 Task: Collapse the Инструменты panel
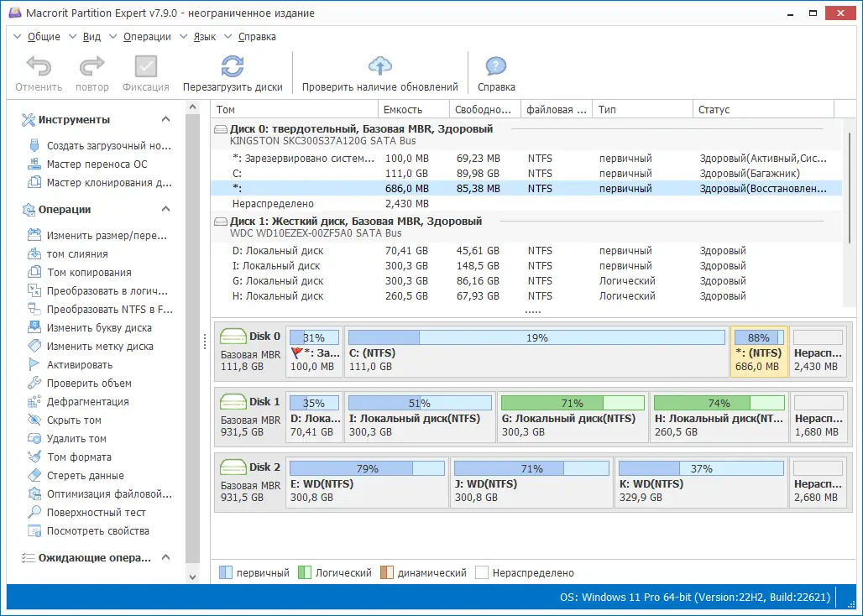coord(165,119)
